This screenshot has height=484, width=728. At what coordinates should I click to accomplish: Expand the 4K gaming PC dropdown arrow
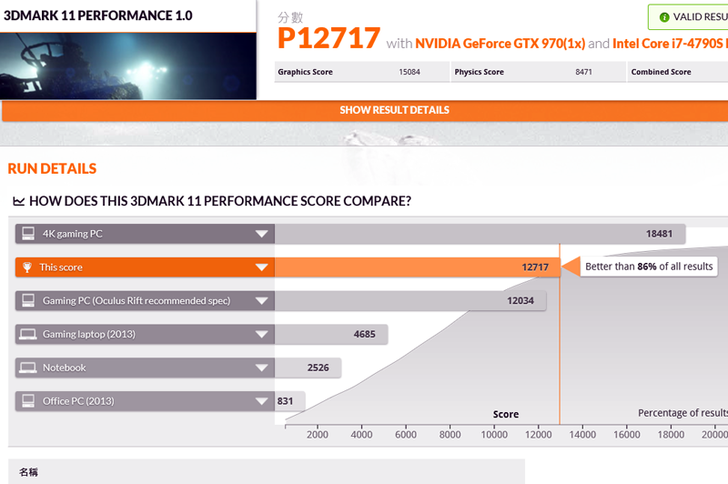261,234
